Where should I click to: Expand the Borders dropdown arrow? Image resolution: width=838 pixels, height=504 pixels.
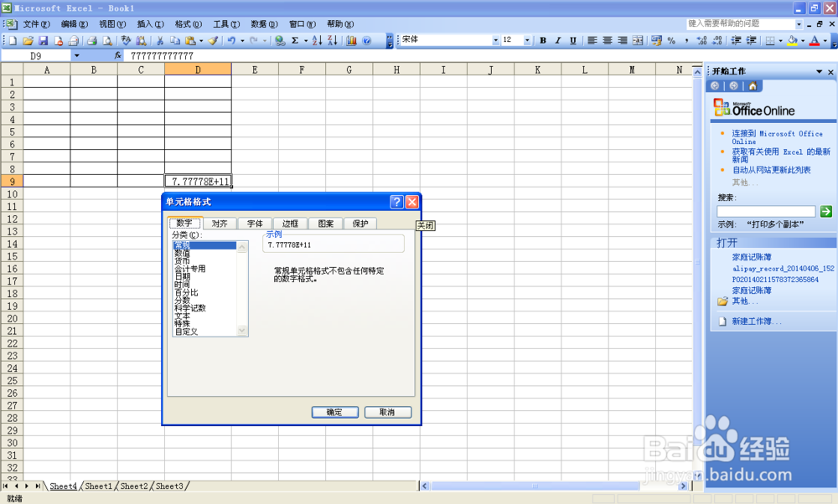pos(780,40)
